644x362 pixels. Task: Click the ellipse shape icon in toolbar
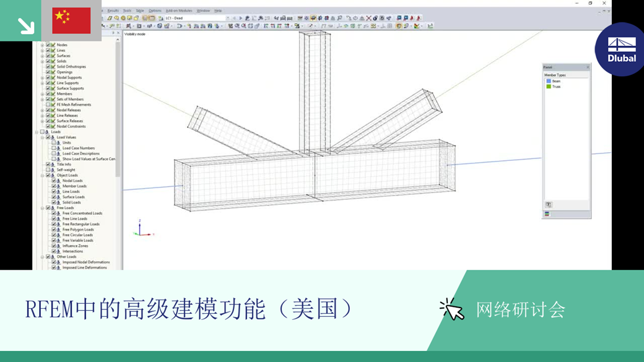[x=355, y=18]
